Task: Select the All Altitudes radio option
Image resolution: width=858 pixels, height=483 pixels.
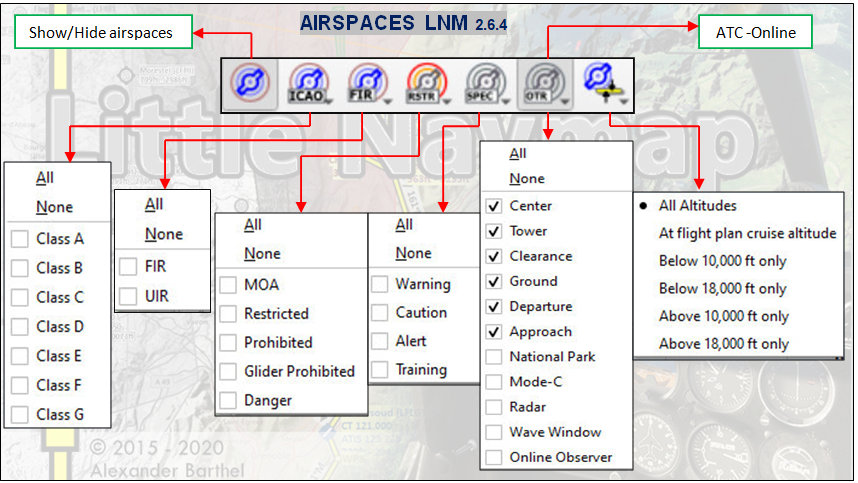Action: point(697,206)
